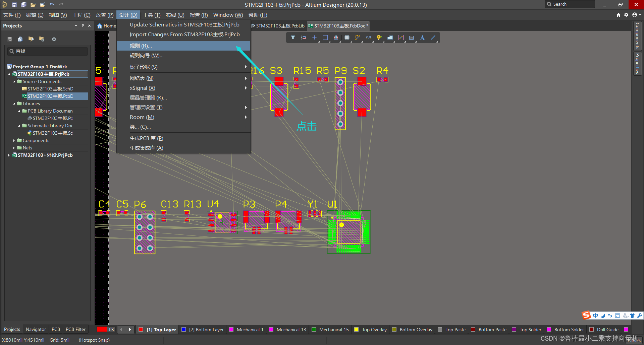Screen dimensions: 644x345
Task: Select the place text string tool
Action: point(422,38)
